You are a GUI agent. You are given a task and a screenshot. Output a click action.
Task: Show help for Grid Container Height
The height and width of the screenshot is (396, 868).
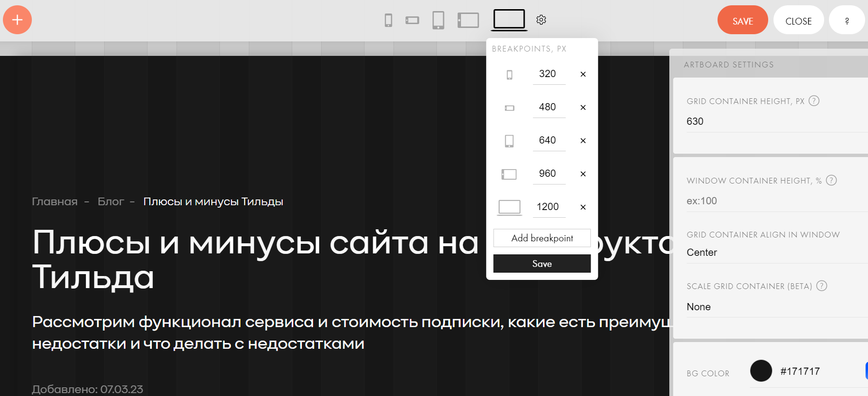click(x=814, y=101)
